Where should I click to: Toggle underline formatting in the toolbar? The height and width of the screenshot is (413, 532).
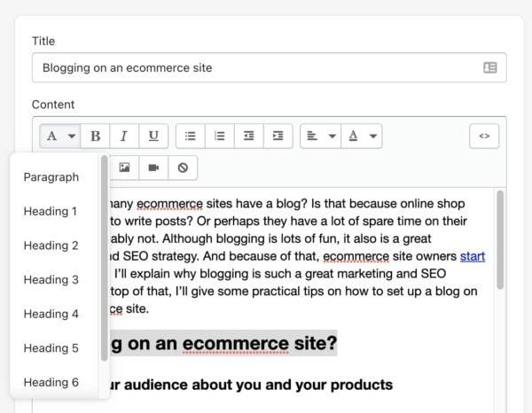pyautogui.click(x=153, y=136)
